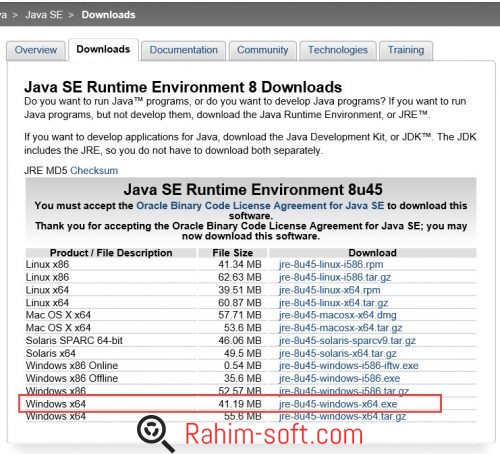Screen dimensions: 500x454
Task: Download jre-8u45-linux-i586.tar.gz
Action: click(x=335, y=277)
